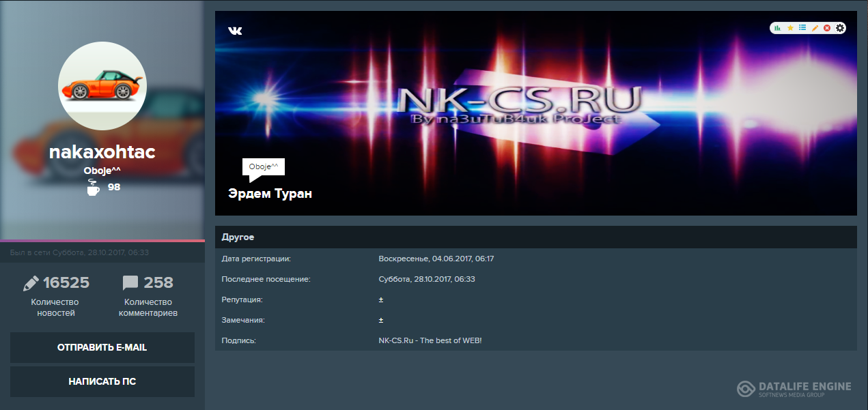Click the orange pencil edit icon
This screenshot has width=868, height=410.
[x=815, y=28]
